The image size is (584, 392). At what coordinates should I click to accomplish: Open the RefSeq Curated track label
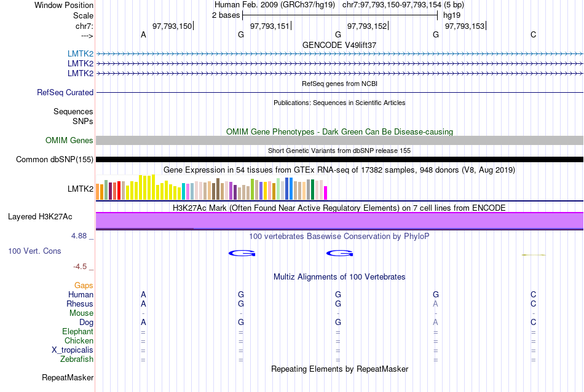(65, 92)
